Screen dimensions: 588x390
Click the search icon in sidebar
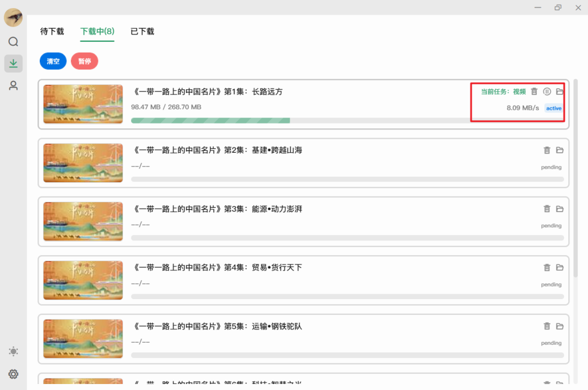(x=14, y=42)
